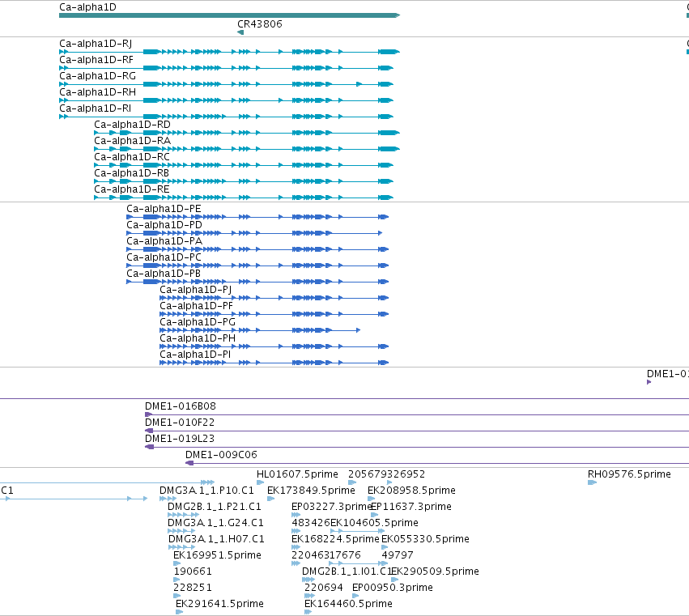The height and width of the screenshot is (616, 689).
Task: Select the Ca-alpha1D-PE protein label
Action: tap(164, 209)
